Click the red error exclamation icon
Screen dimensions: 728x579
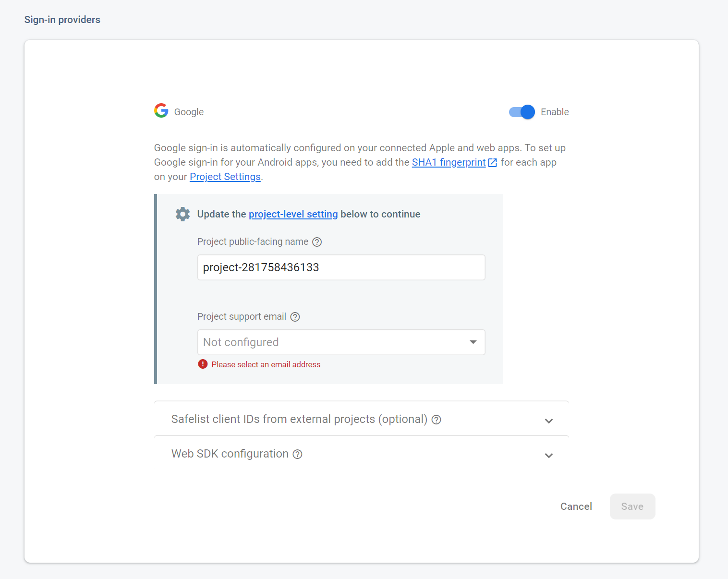(203, 364)
